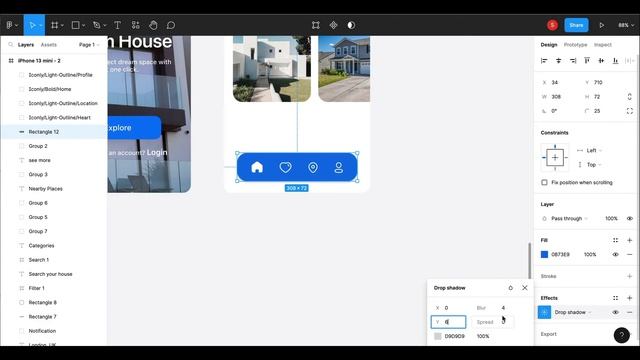640x360 pixels.
Task: Select the Text tool
Action: [x=118, y=25]
